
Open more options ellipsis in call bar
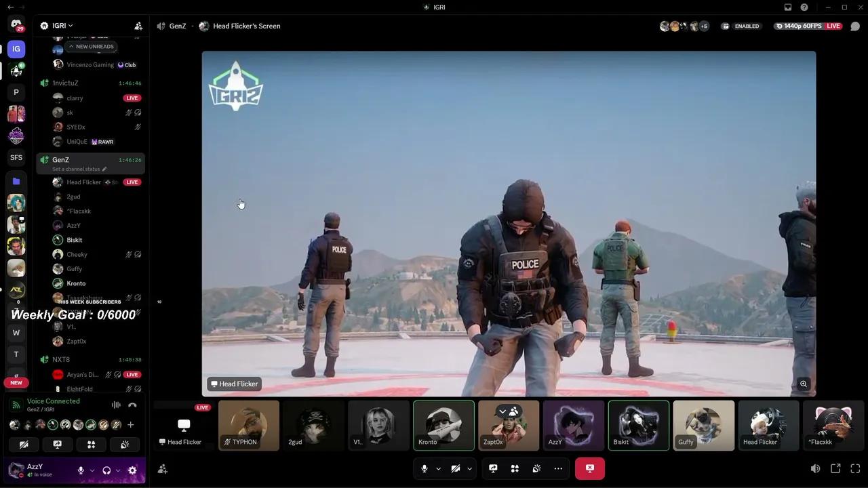click(558, 468)
